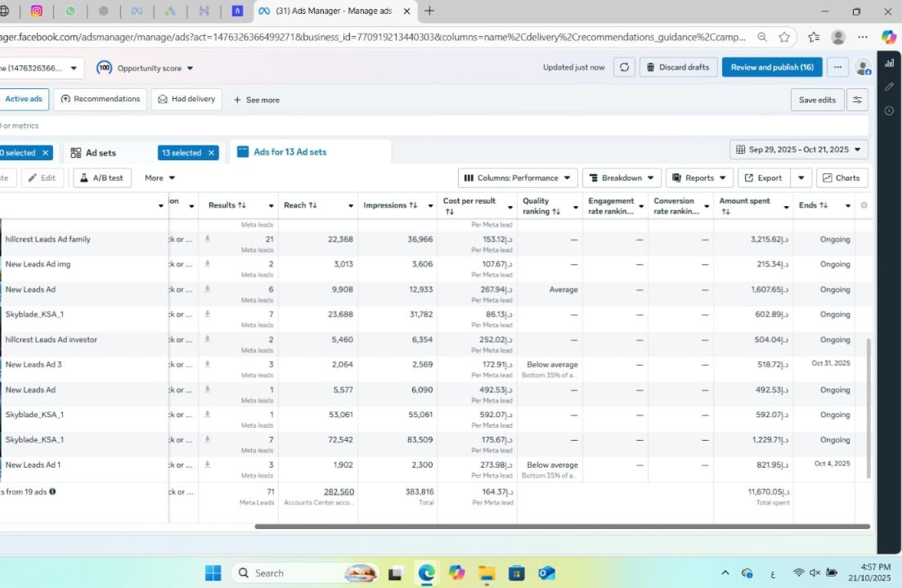
Task: Click the customize columns gear icon
Action: tap(864, 205)
